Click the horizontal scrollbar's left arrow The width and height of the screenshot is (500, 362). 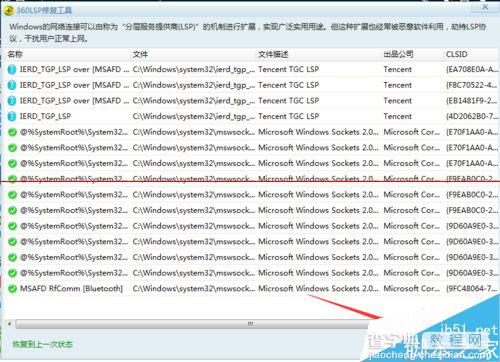(10, 324)
